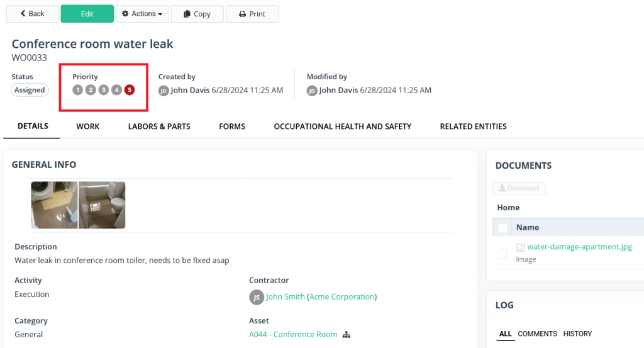Screen dimensions: 644x348
Task: Set priority to level 3
Action: 103,90
